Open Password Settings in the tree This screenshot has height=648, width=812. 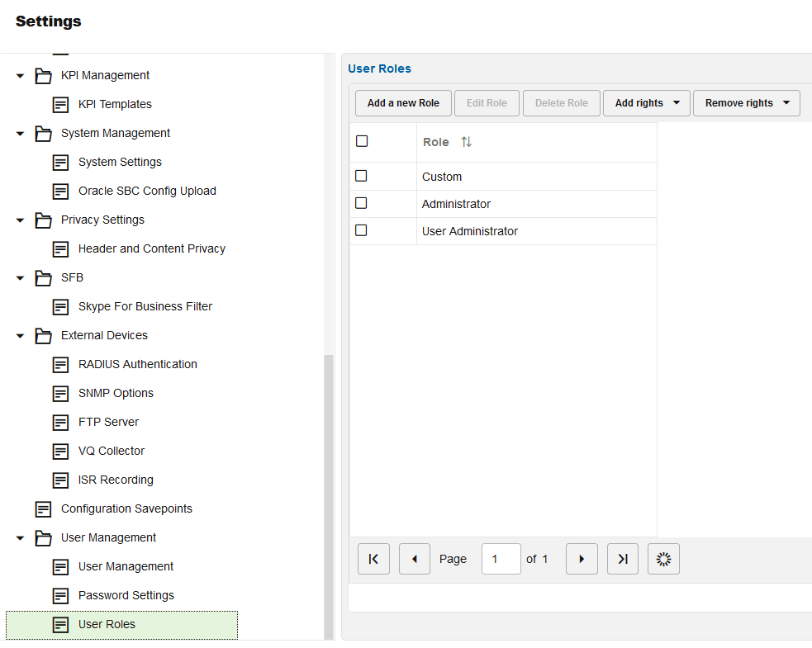pyautogui.click(x=126, y=596)
